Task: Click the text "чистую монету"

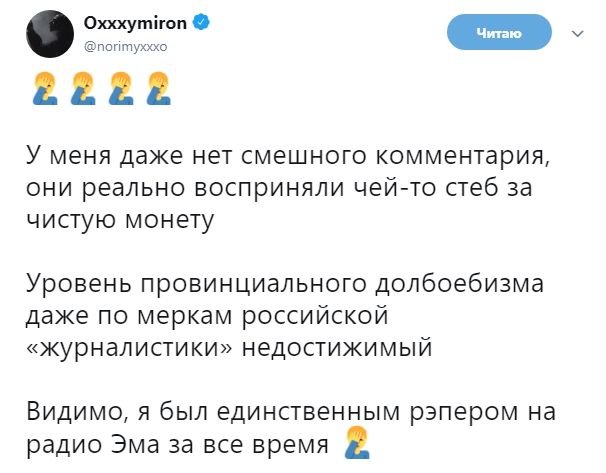Action: click(x=120, y=220)
